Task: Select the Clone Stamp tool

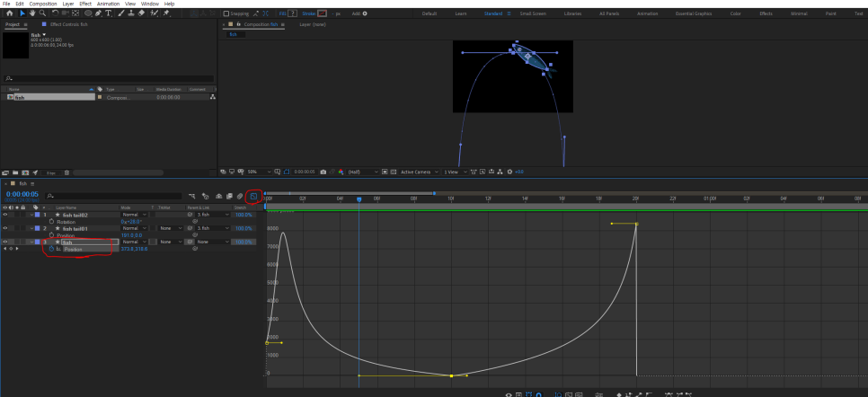Action: pos(132,13)
